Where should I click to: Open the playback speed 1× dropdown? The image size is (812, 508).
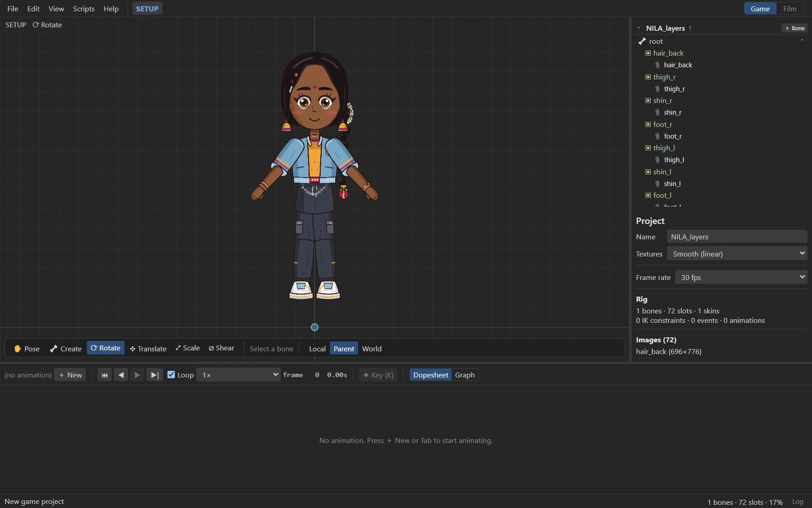[x=239, y=375]
